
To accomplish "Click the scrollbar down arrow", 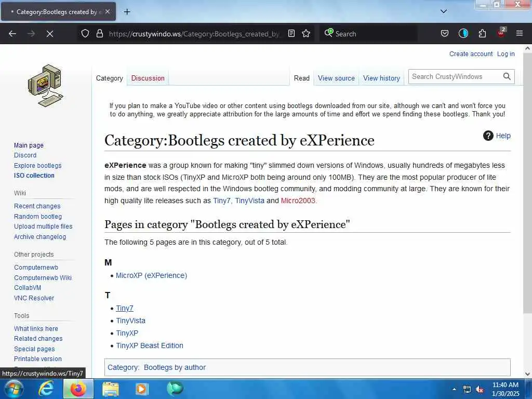I will point(527,374).
